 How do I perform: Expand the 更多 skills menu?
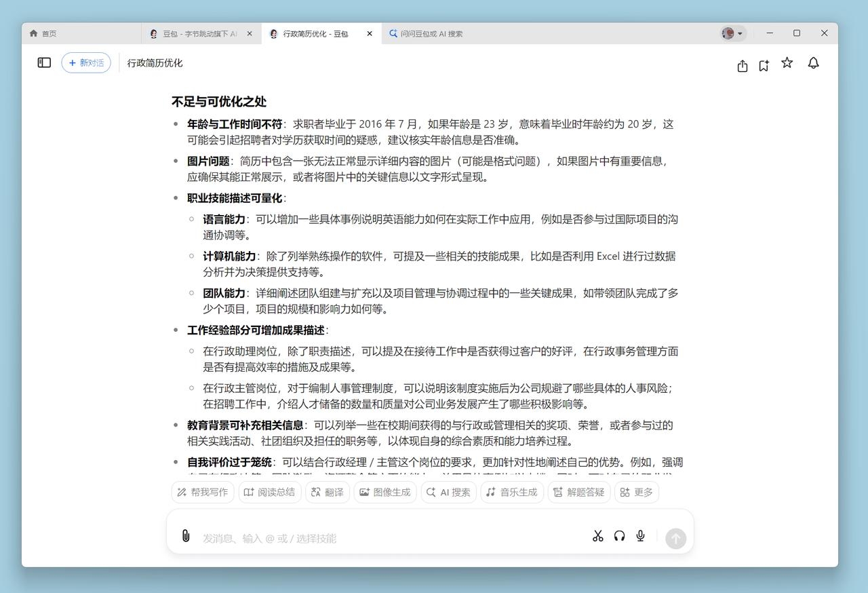click(x=636, y=492)
